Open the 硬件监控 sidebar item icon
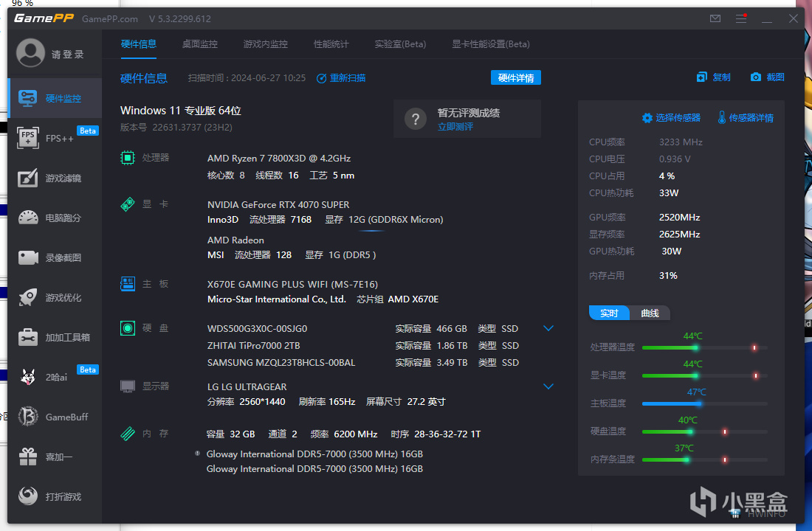 pyautogui.click(x=27, y=98)
